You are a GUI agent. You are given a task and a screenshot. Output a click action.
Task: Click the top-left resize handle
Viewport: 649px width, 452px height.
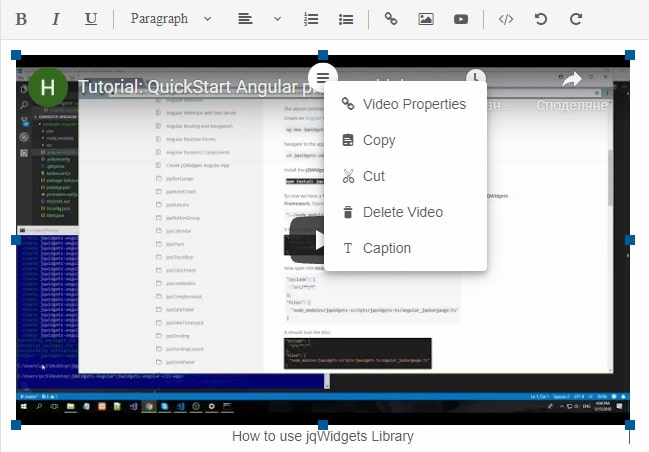pos(16,55)
